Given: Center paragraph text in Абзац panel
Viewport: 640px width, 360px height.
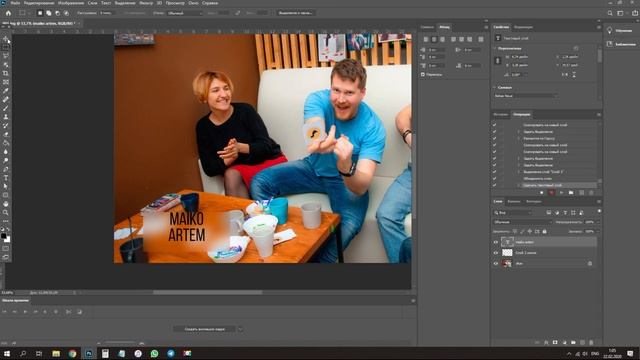Looking at the screenshot, I should [434, 39].
